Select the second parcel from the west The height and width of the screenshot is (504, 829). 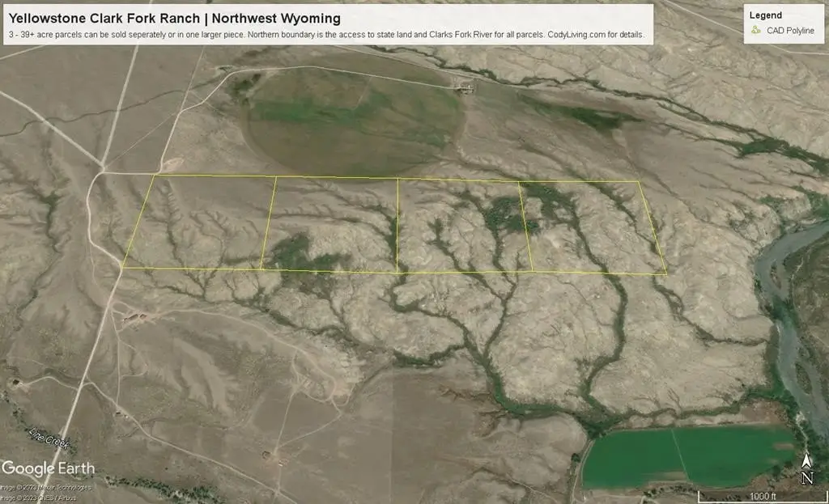pos(334,224)
